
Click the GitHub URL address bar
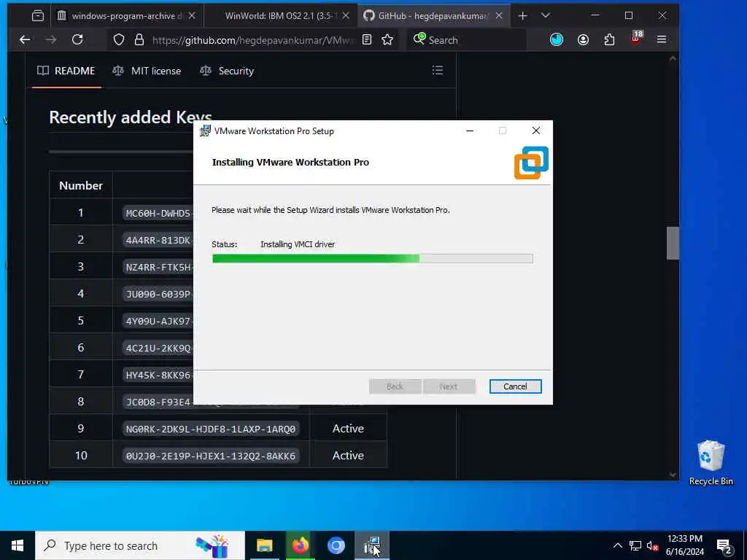click(253, 40)
